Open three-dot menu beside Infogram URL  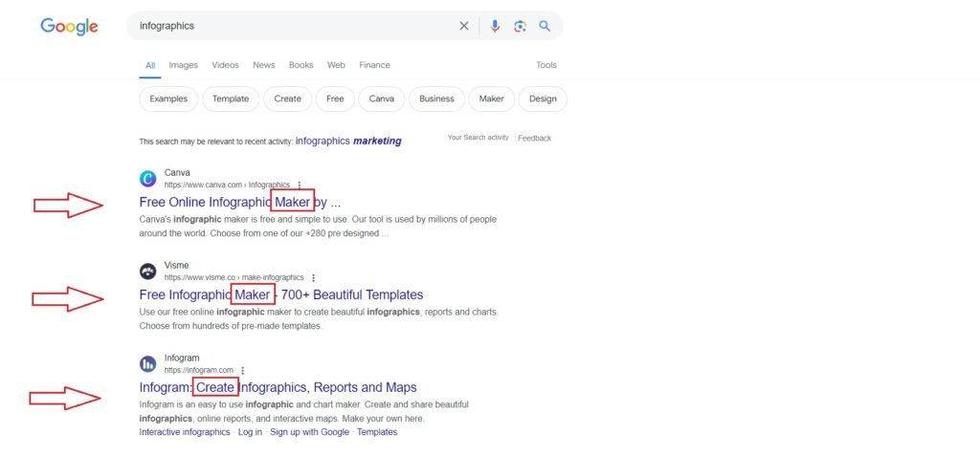coord(243,370)
